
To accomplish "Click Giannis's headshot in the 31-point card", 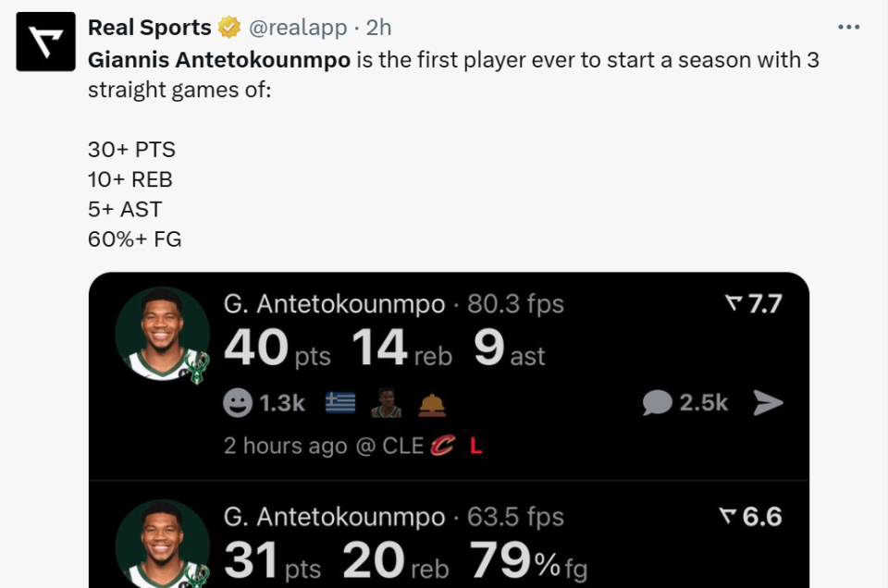I will tap(162, 545).
